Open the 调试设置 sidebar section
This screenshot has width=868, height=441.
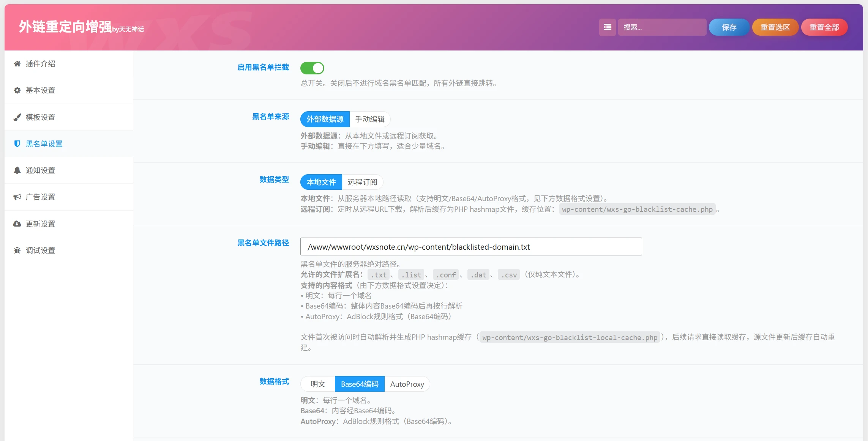69,250
